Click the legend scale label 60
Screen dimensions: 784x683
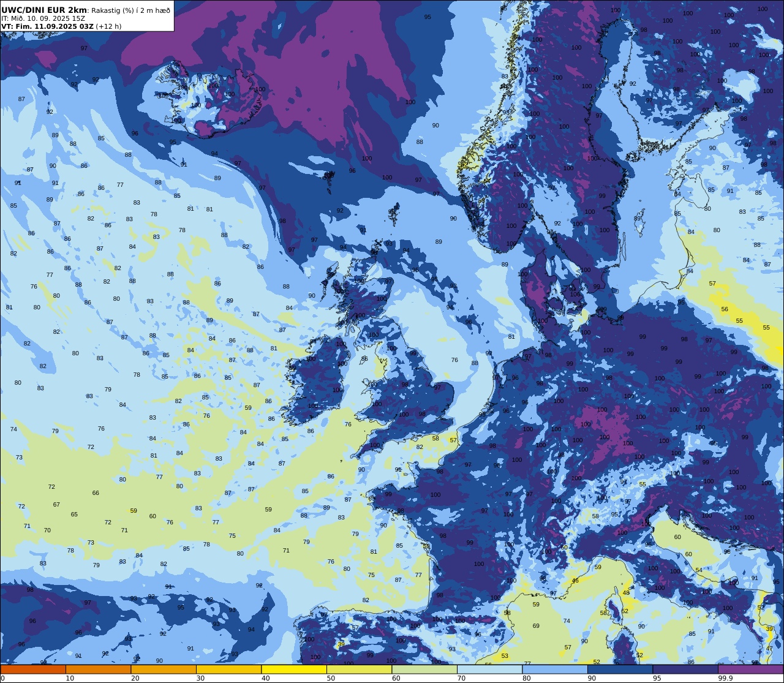[x=396, y=678]
